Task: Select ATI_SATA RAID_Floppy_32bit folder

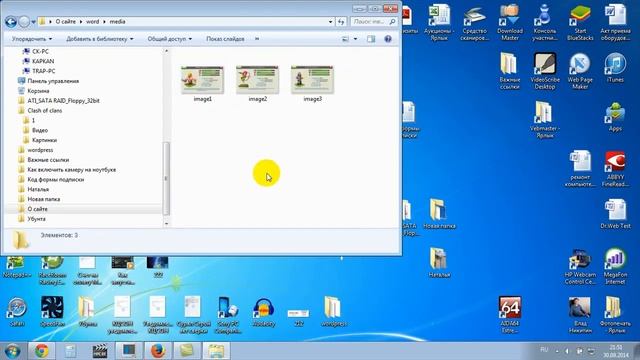Action: pyautogui.click(x=63, y=100)
